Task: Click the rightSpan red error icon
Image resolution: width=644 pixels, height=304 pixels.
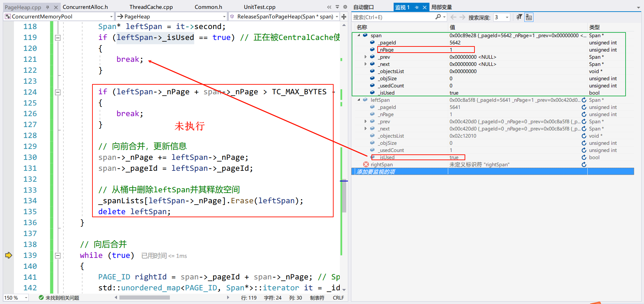Action: tap(366, 165)
